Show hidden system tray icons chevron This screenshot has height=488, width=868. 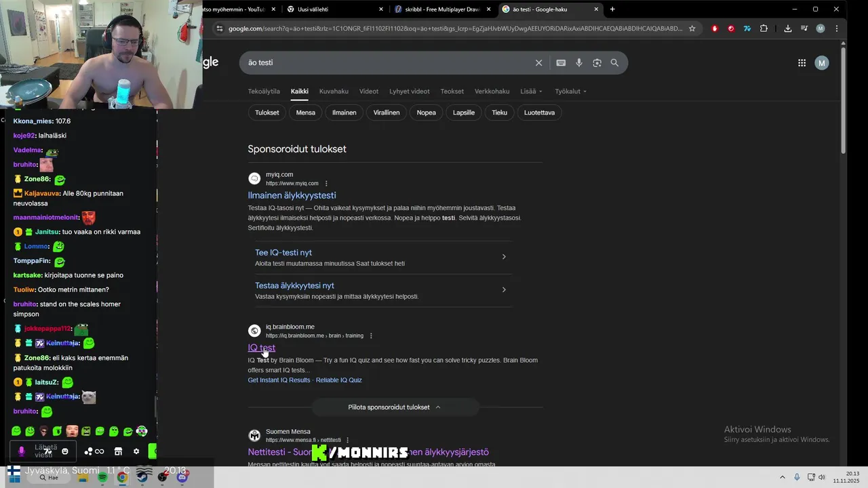783,477
